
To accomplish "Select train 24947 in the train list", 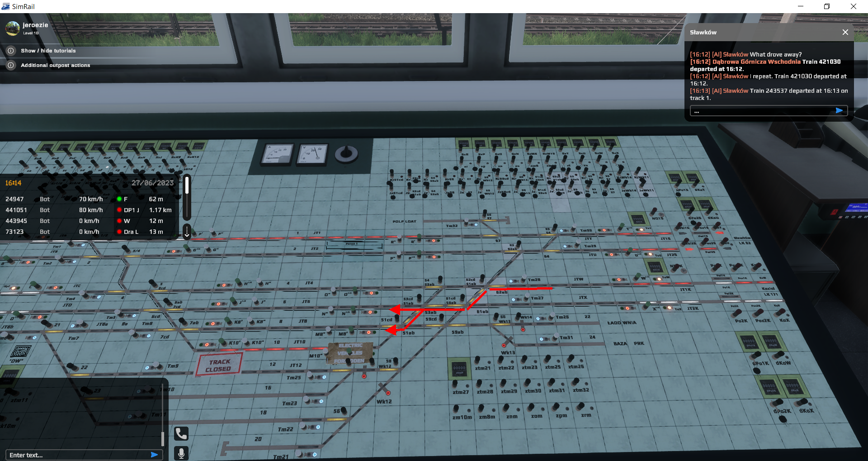I will click(90, 199).
